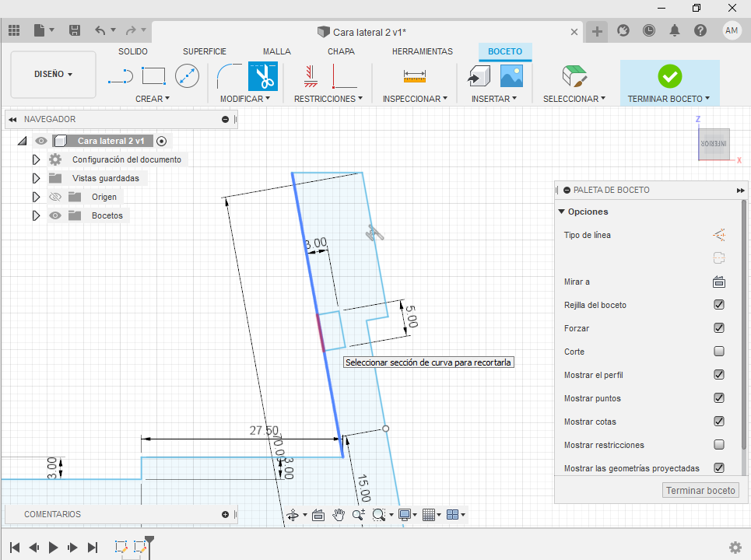Click the green Terminar Boceto checkmark
This screenshot has height=560, width=751.
click(669, 76)
